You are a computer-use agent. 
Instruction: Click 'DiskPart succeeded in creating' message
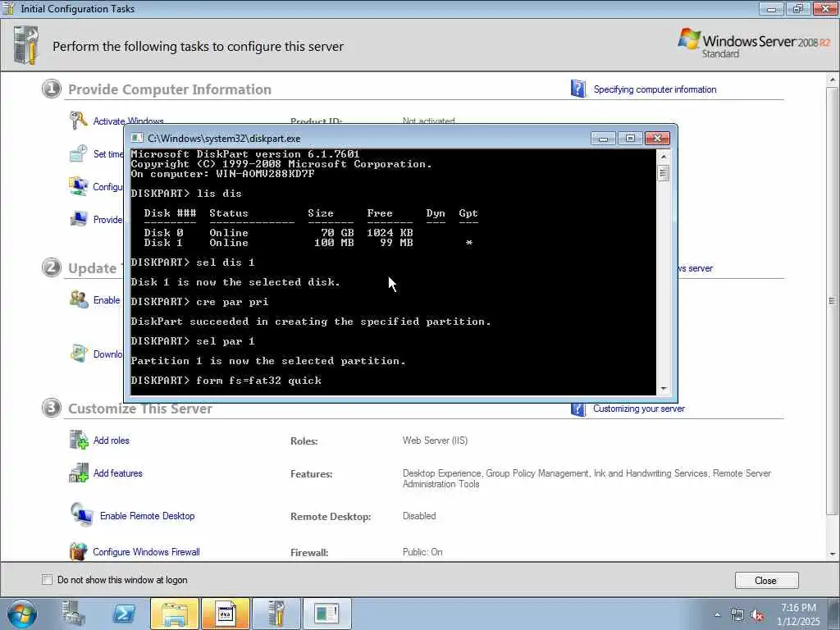tap(311, 322)
